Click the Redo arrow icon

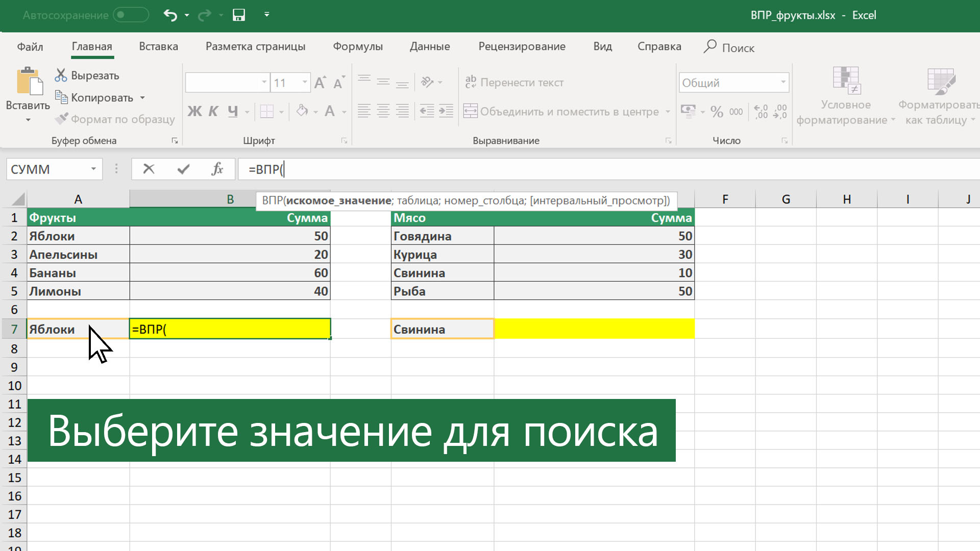[x=204, y=15]
